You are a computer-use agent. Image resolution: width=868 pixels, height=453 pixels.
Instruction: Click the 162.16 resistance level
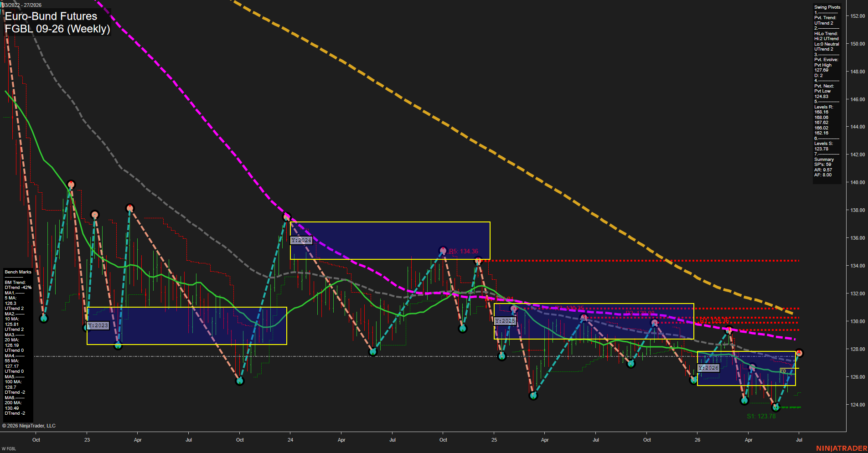pos(821,133)
